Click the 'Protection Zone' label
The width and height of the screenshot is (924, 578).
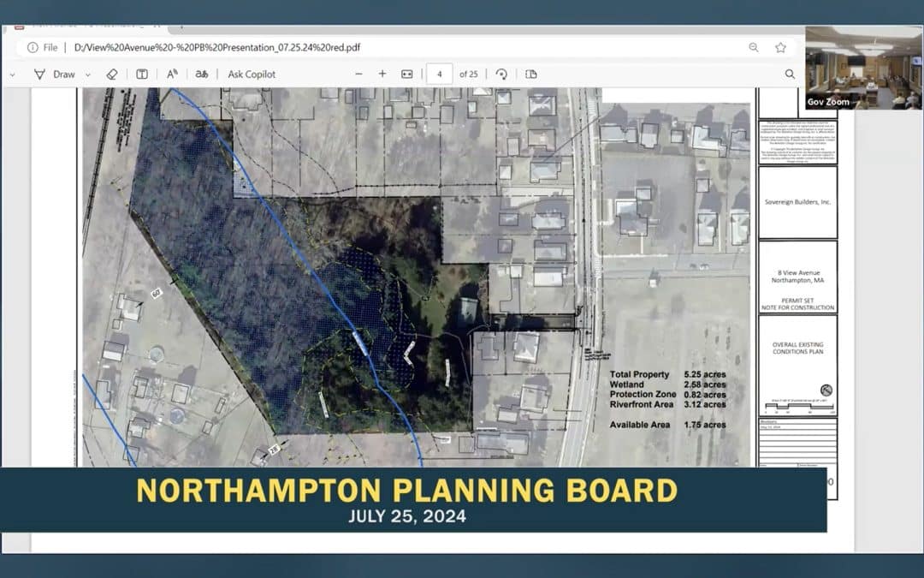click(x=643, y=395)
